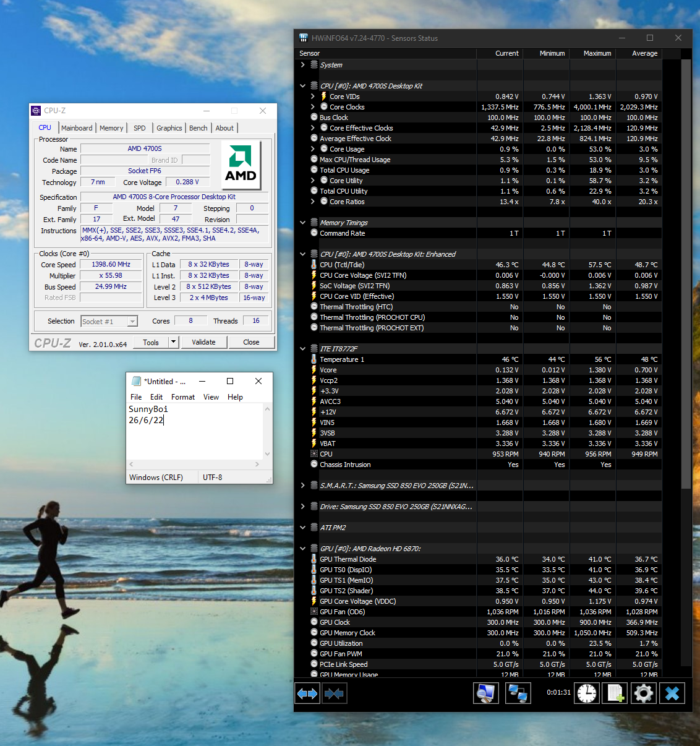Click the Close button in CPU-Z
Image resolution: width=700 pixels, height=746 pixels.
251,342
